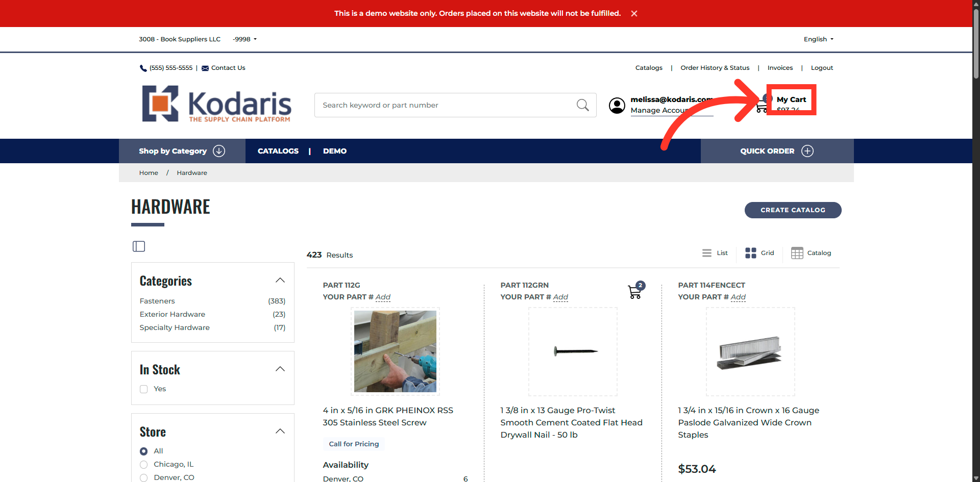
Task: Add your part number for PART 114FENCECT
Action: (x=738, y=297)
